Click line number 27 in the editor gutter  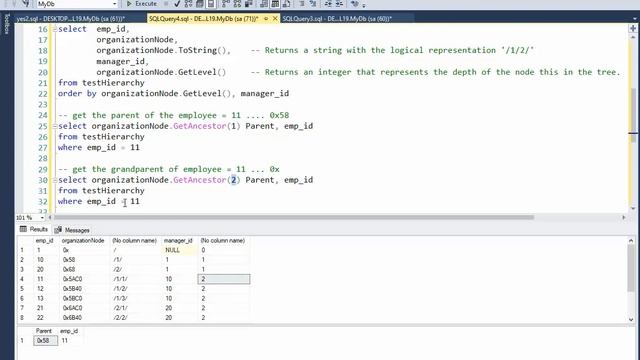coord(43,147)
